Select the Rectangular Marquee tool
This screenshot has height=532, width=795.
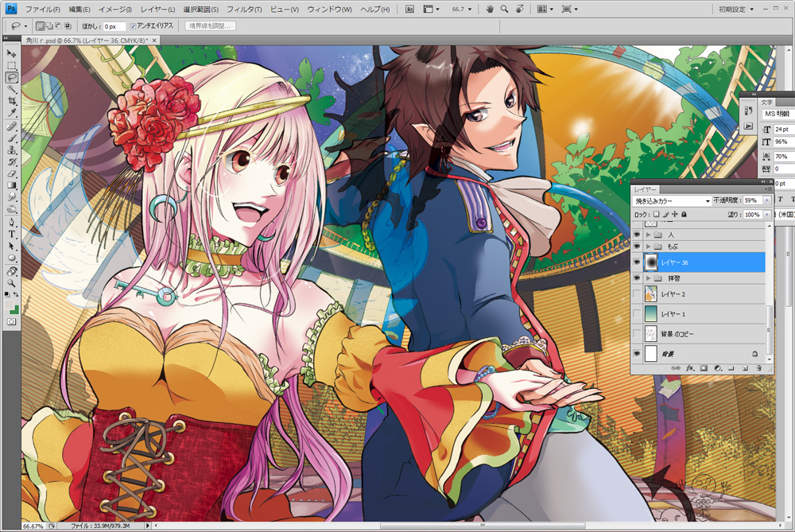(11, 65)
